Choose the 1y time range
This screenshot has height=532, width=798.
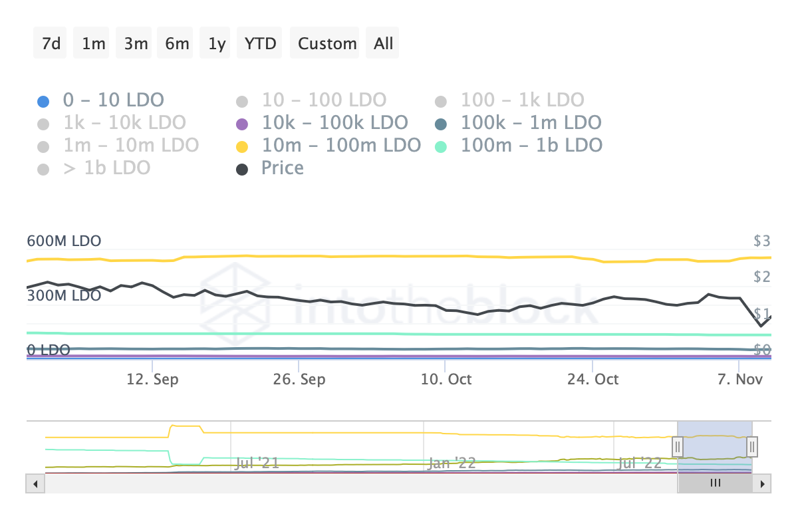[x=217, y=44]
